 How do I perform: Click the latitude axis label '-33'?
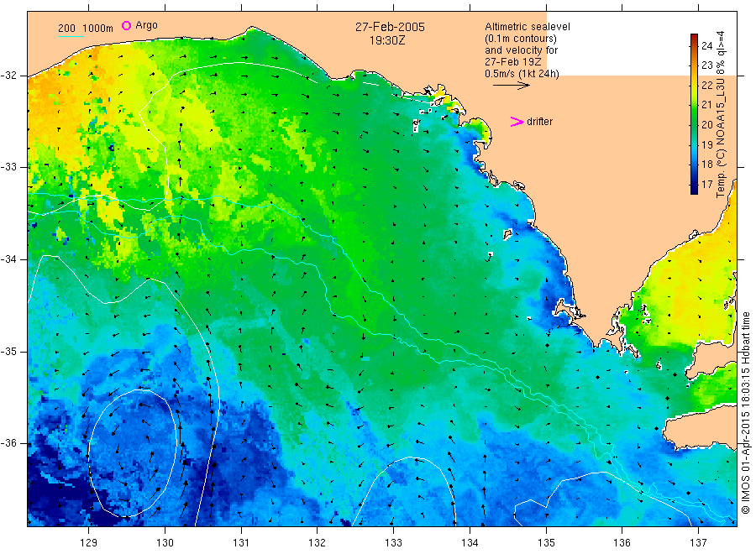[x=8, y=167]
